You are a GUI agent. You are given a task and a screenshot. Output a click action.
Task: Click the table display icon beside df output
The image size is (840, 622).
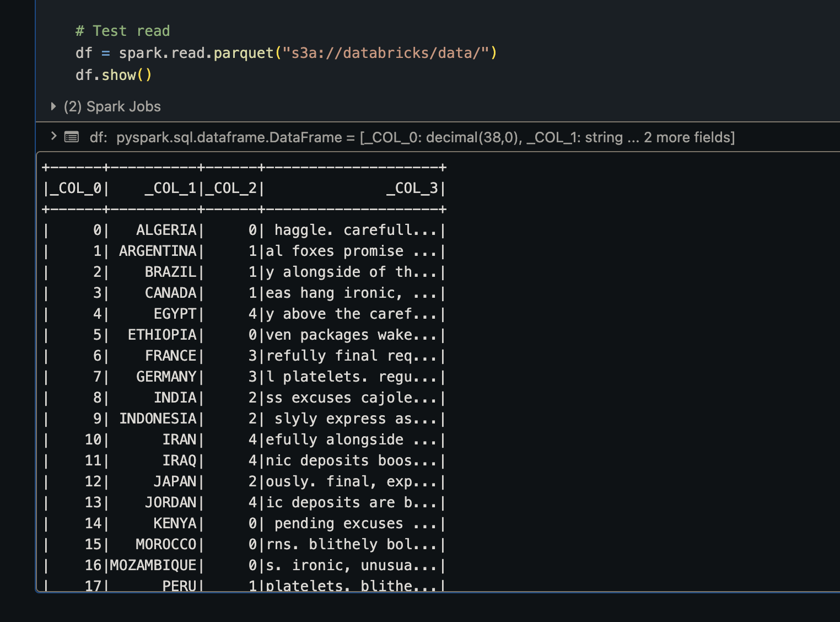pyautogui.click(x=72, y=137)
